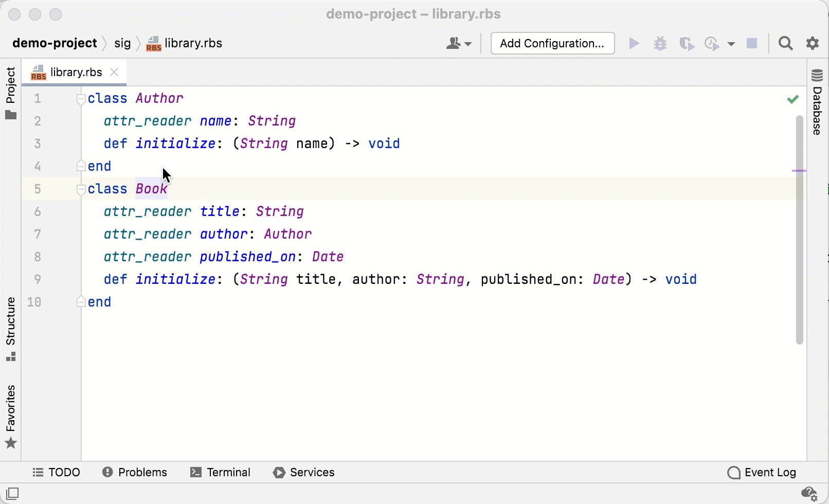Open the Terminal panel

(220, 472)
